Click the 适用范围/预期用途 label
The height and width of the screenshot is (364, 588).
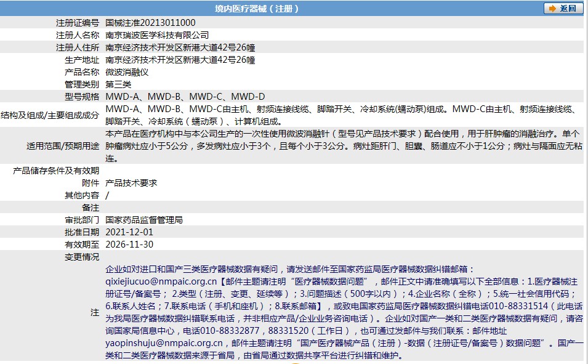tap(63, 146)
